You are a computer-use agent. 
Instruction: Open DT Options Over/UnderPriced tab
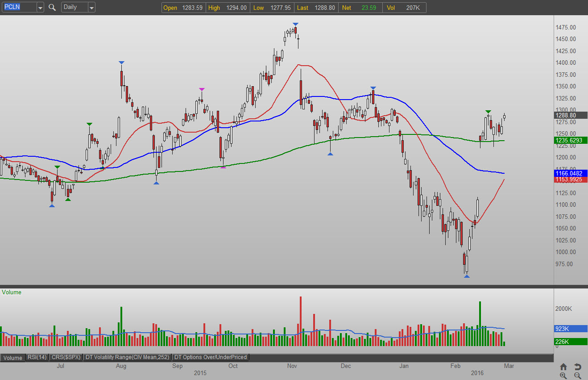click(211, 357)
